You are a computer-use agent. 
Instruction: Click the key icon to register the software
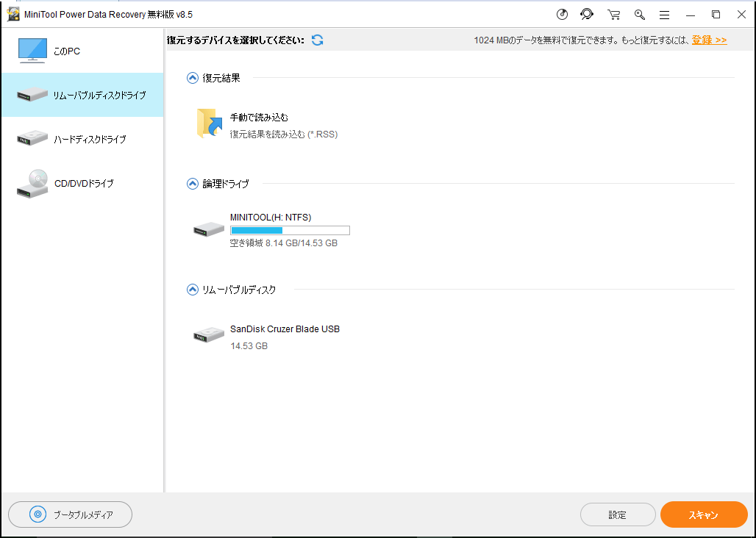point(639,14)
